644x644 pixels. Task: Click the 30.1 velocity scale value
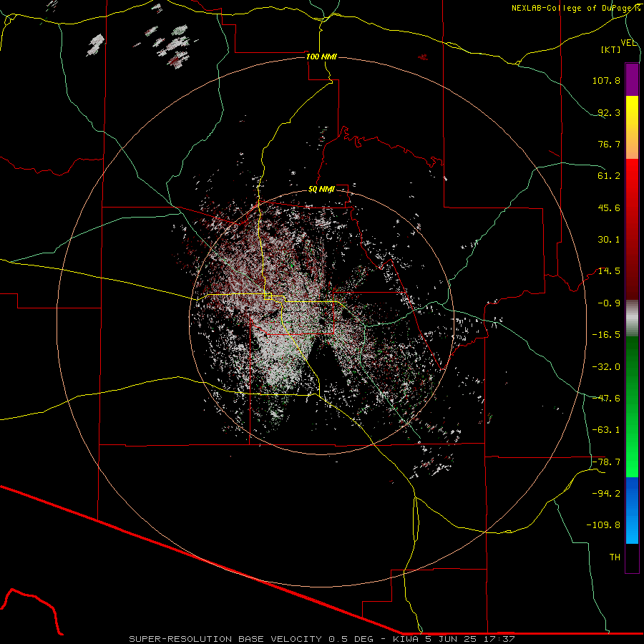point(609,240)
